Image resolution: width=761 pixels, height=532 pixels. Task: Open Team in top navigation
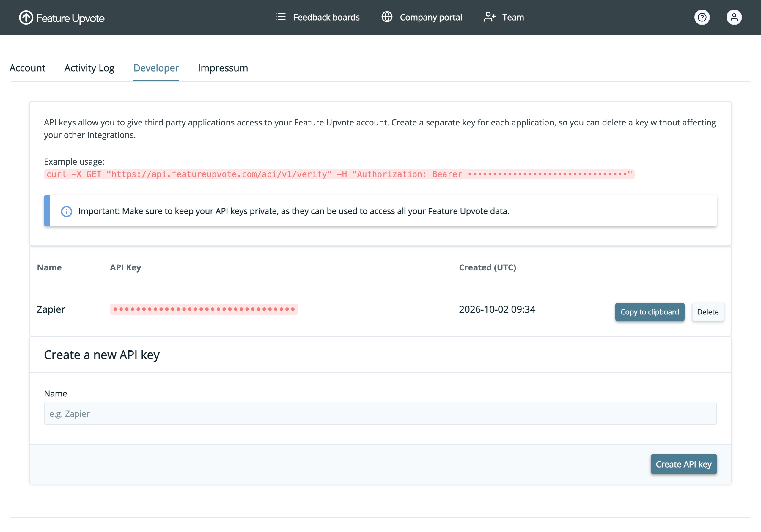point(504,17)
